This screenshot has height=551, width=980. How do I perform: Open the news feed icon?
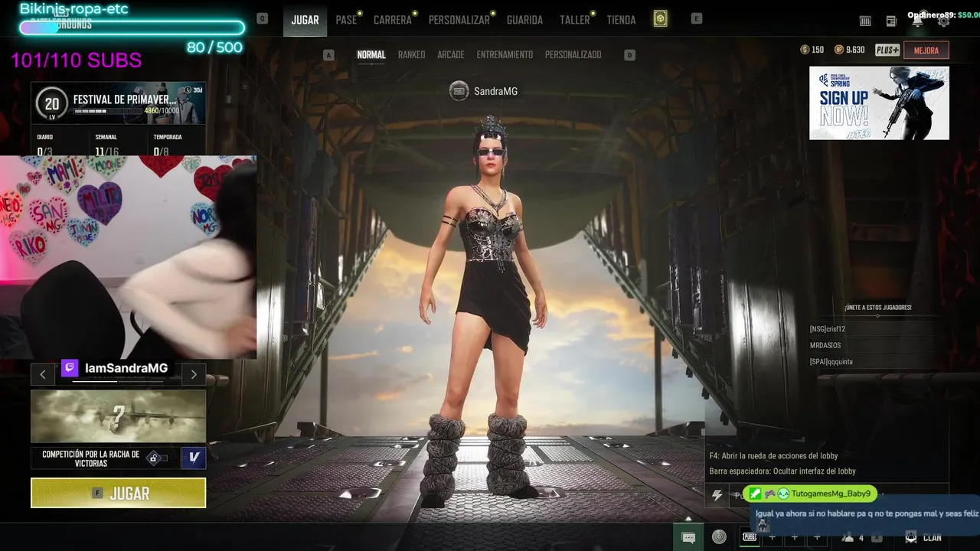pyautogui.click(x=891, y=21)
